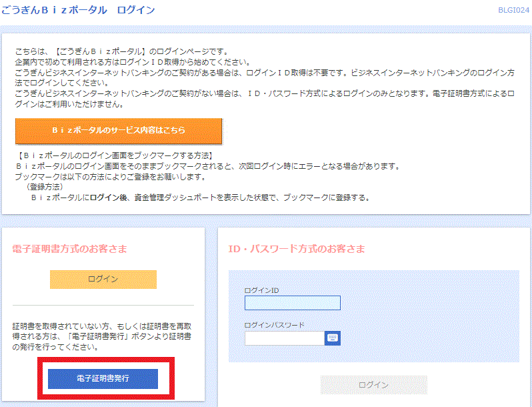
Task: Click the page title ごうぎんBizポータル ログイン
Action: coord(78,10)
